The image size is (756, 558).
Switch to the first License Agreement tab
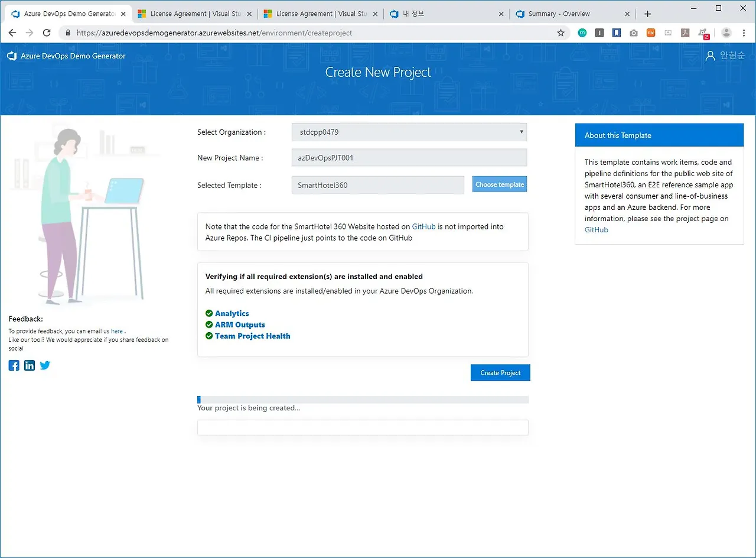click(x=194, y=14)
